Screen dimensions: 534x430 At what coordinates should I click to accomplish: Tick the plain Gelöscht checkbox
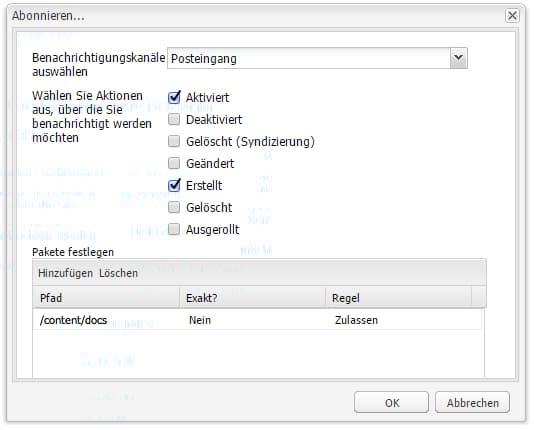174,207
